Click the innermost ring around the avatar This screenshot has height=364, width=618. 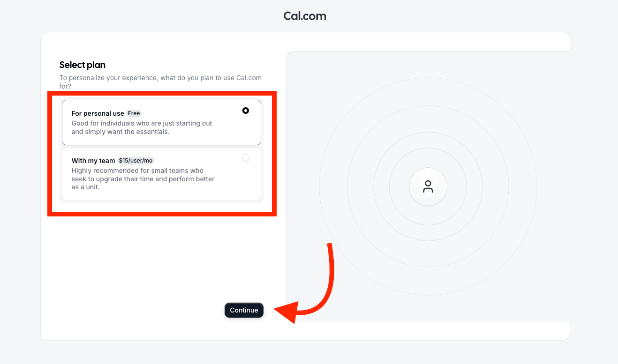tap(428, 149)
